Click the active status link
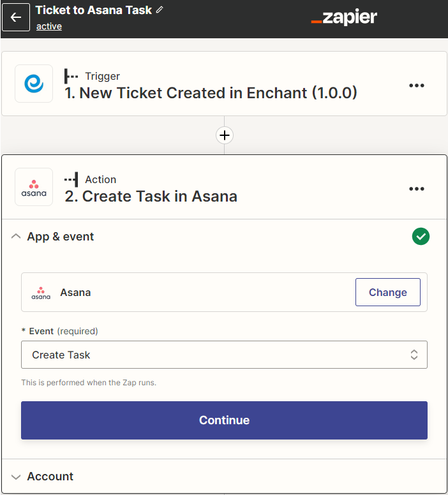The width and height of the screenshot is (448, 495). click(49, 26)
